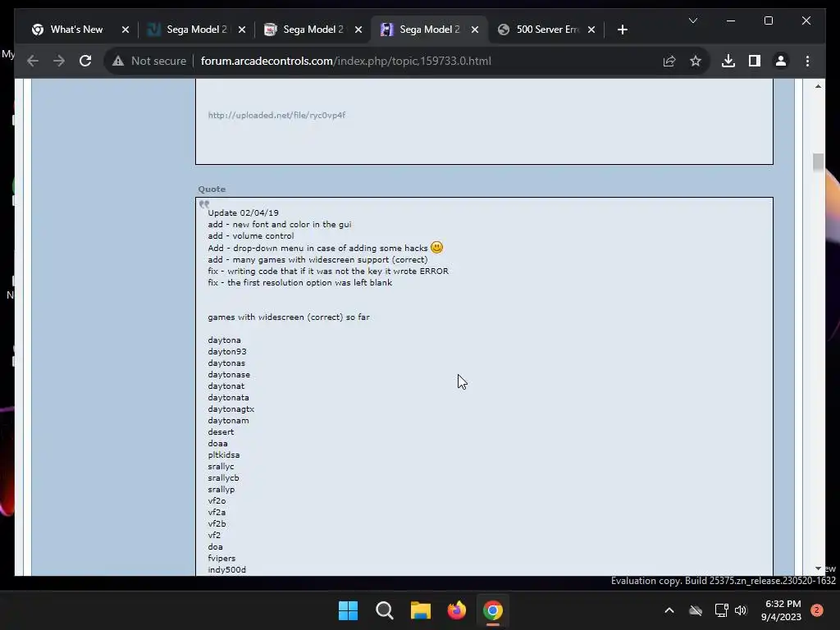This screenshot has width=840, height=630.
Task: Click the page scrollbar thumb
Action: (x=818, y=162)
